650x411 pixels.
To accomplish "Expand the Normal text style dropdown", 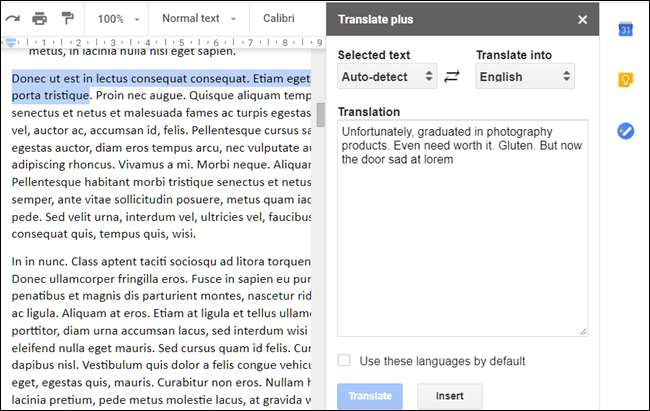I will [199, 18].
